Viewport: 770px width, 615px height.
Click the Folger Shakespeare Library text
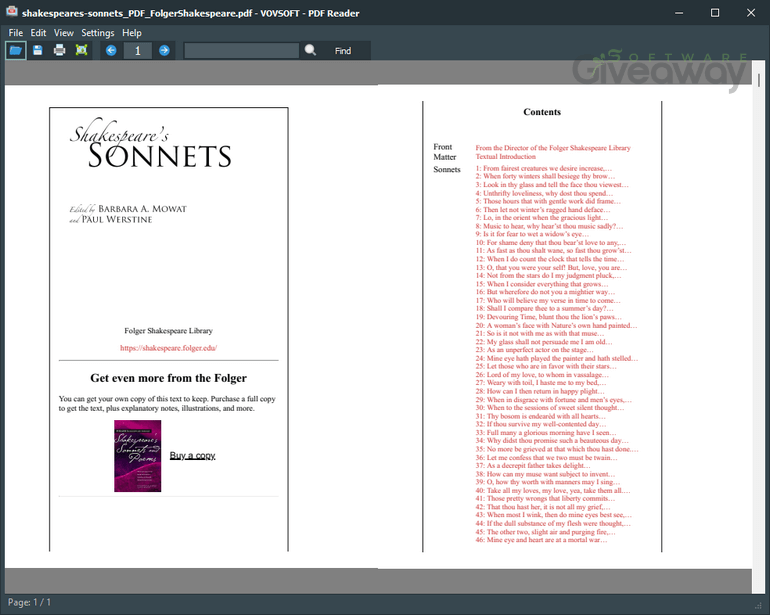click(x=168, y=331)
